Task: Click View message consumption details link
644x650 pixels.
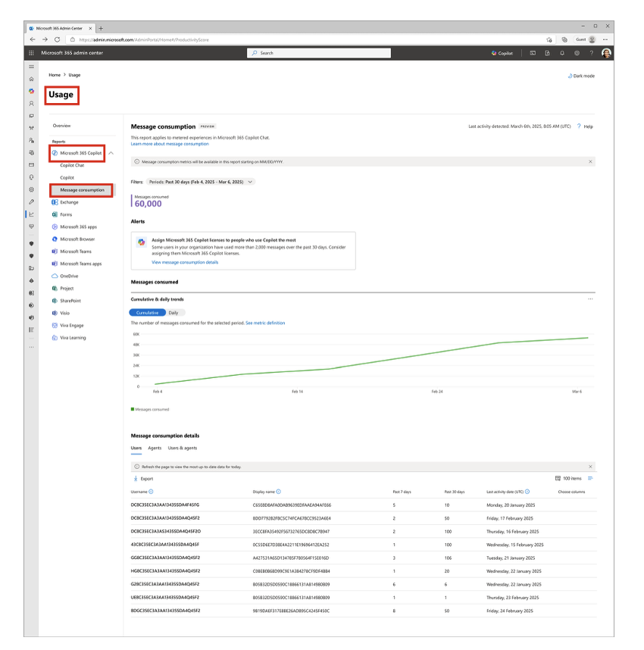Action: (185, 262)
